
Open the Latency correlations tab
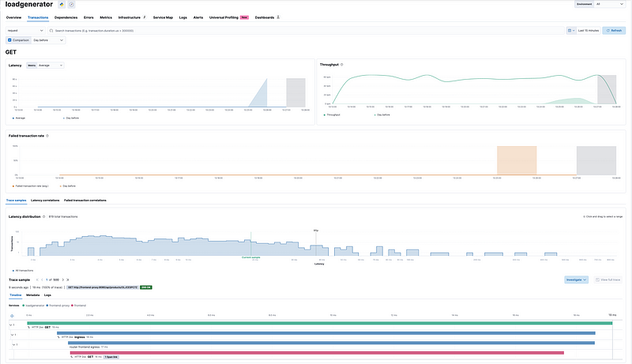45,201
